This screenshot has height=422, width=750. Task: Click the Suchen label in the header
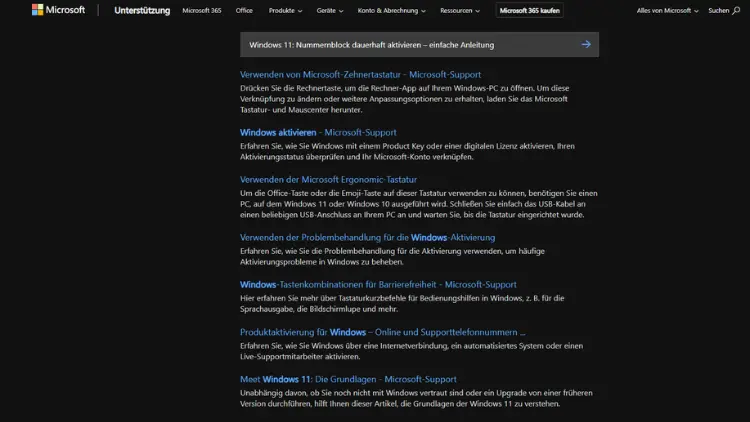click(x=718, y=11)
